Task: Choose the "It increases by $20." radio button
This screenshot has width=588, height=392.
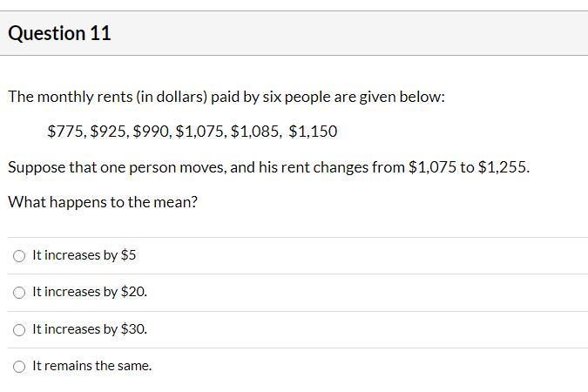Action: 19,293
